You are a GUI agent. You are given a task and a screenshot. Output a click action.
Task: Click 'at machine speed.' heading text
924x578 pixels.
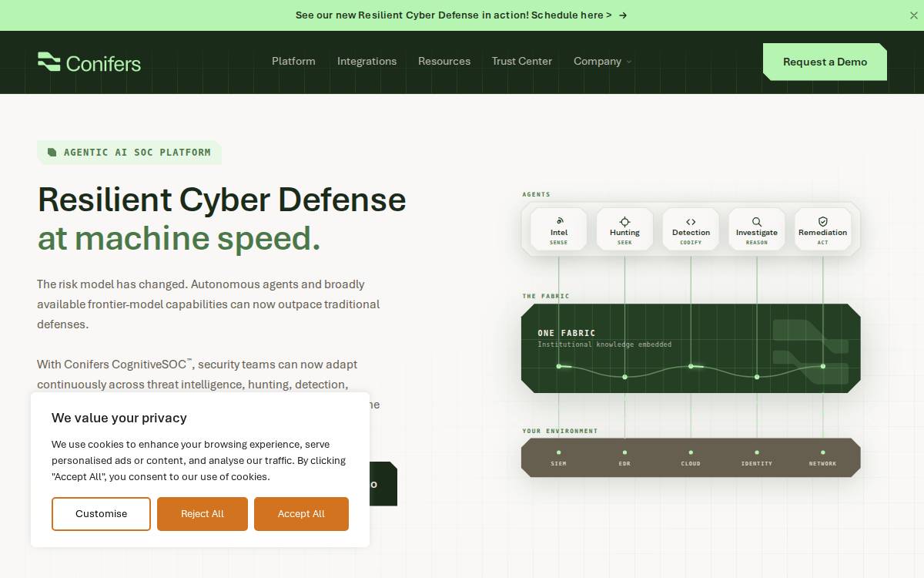[x=179, y=238]
